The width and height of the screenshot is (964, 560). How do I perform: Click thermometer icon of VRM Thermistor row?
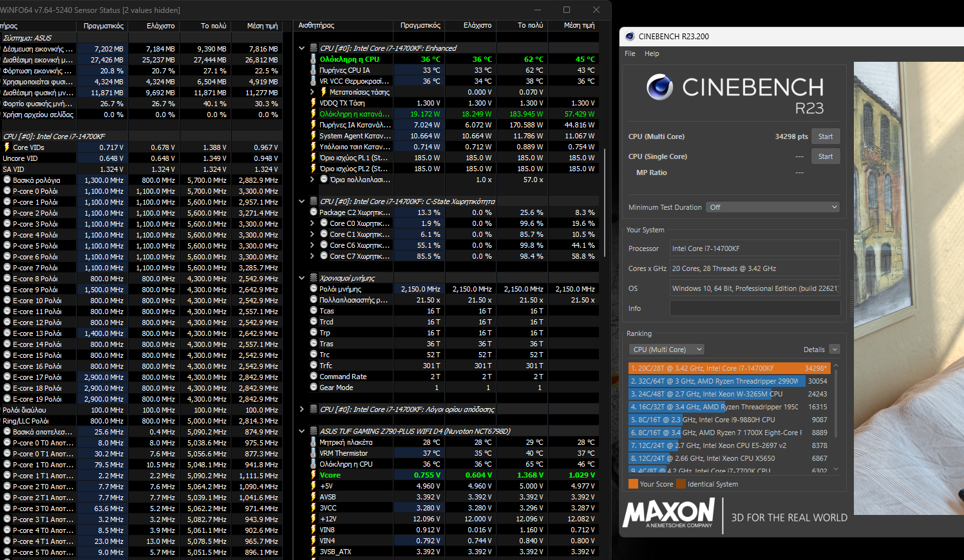314,453
